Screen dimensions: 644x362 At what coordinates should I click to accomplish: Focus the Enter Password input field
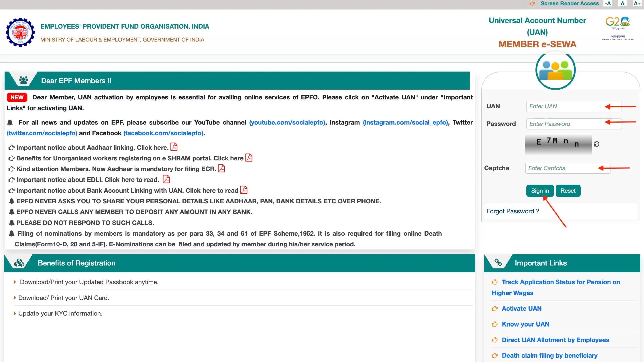pyautogui.click(x=574, y=124)
